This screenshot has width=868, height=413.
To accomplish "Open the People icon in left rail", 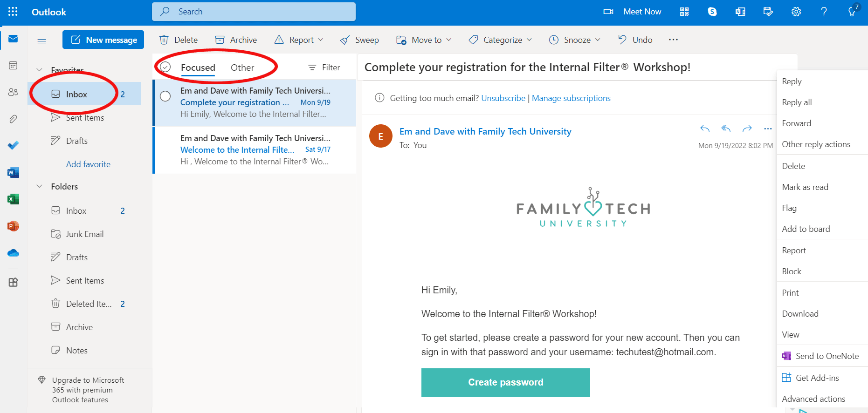I will [13, 92].
